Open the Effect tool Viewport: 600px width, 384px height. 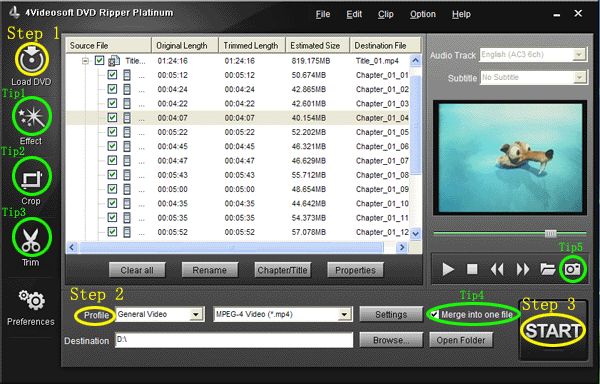point(32,116)
